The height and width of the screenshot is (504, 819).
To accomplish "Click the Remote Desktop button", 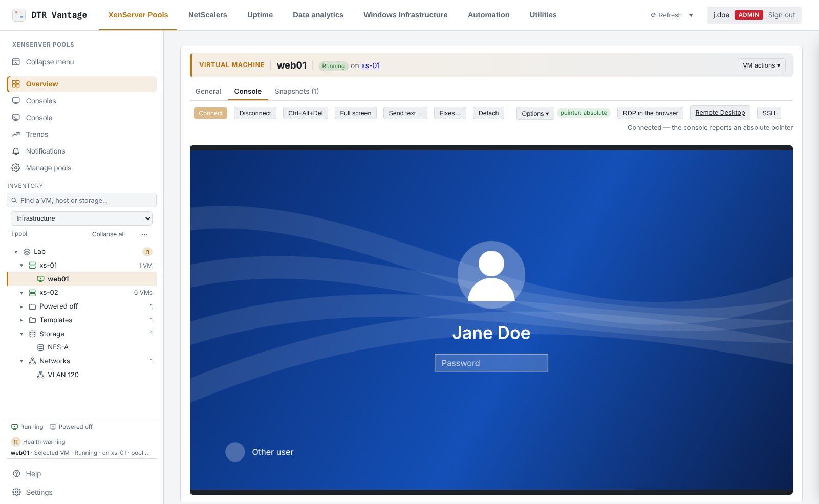I will click(x=720, y=113).
